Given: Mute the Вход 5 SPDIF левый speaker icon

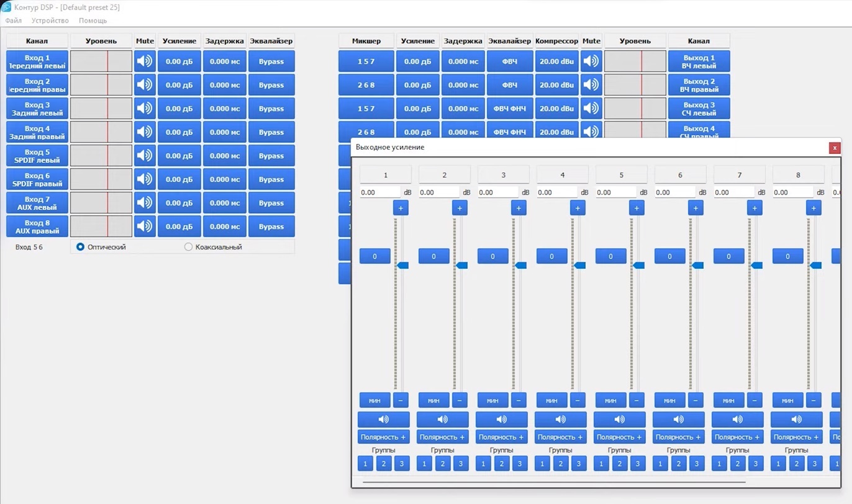Looking at the screenshot, I should point(145,156).
